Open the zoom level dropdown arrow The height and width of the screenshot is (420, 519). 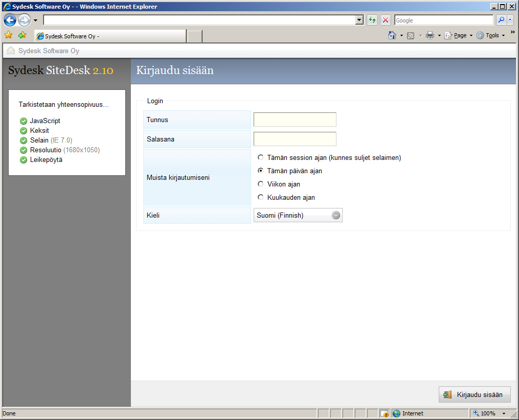[504, 413]
